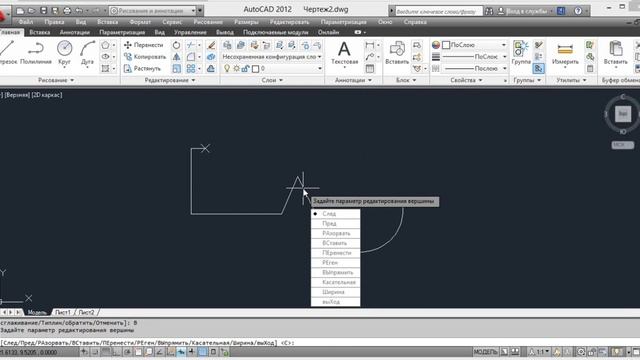Viewport: 640px width, 360px height.
Task: Switch to the Вывод ribbon tab
Action: (224, 32)
